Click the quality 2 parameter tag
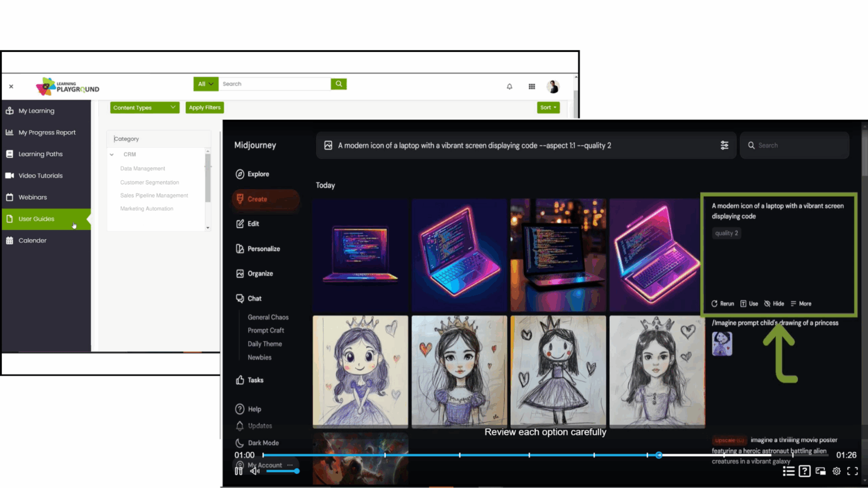The height and width of the screenshot is (488, 868). [726, 233]
